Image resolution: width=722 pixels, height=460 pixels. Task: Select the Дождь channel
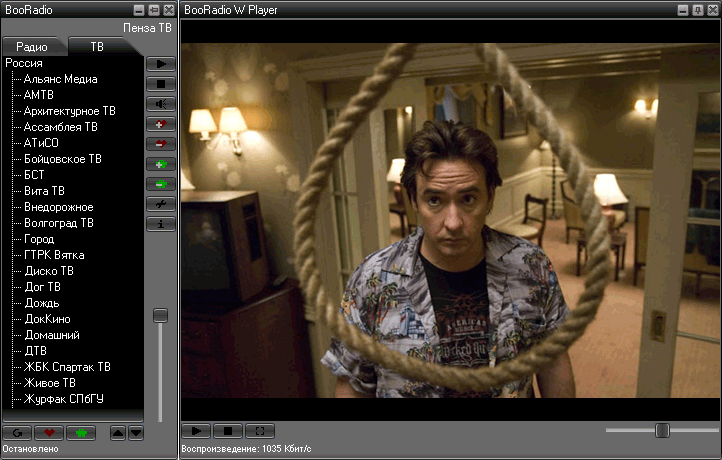click(x=42, y=303)
